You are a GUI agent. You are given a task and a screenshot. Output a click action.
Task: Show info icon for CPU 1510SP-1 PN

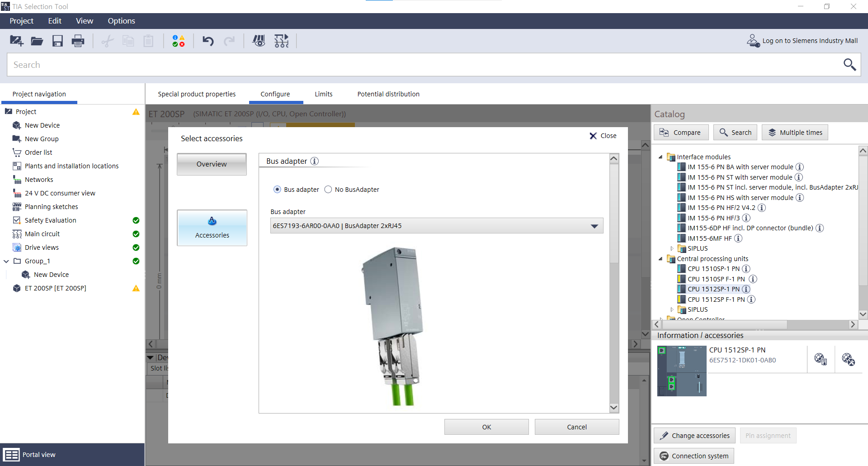pos(746,269)
